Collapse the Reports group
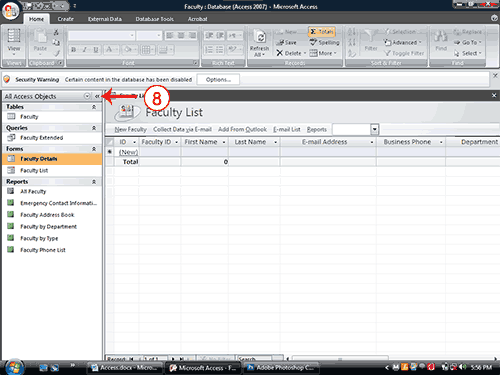This screenshot has height=375, width=500. [94, 182]
